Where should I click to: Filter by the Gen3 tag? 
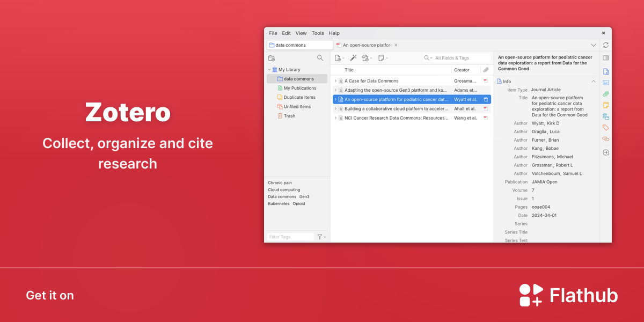tap(304, 197)
